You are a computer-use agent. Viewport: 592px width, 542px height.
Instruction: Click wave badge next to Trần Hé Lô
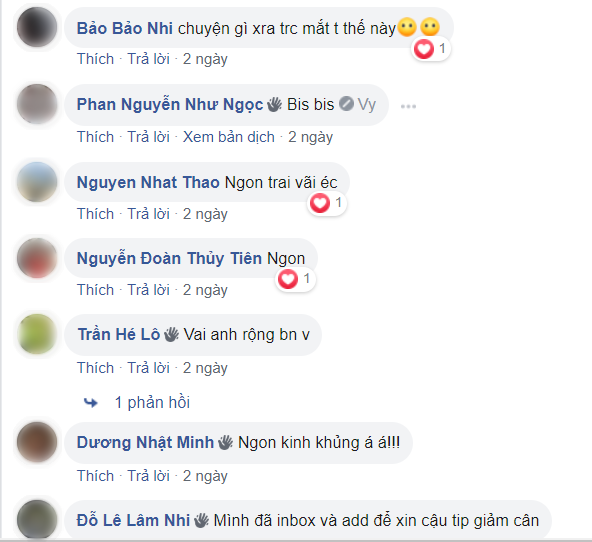(171, 335)
